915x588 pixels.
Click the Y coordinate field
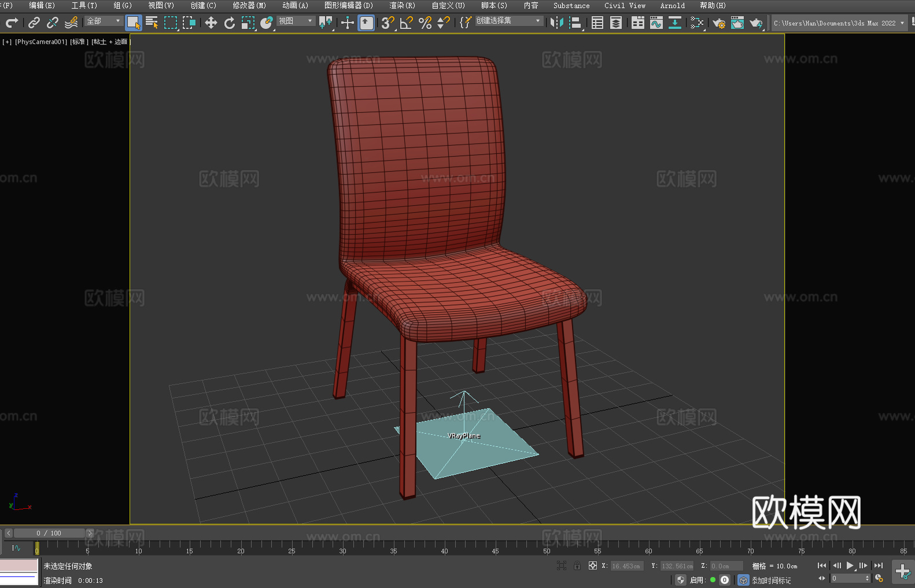(x=677, y=566)
